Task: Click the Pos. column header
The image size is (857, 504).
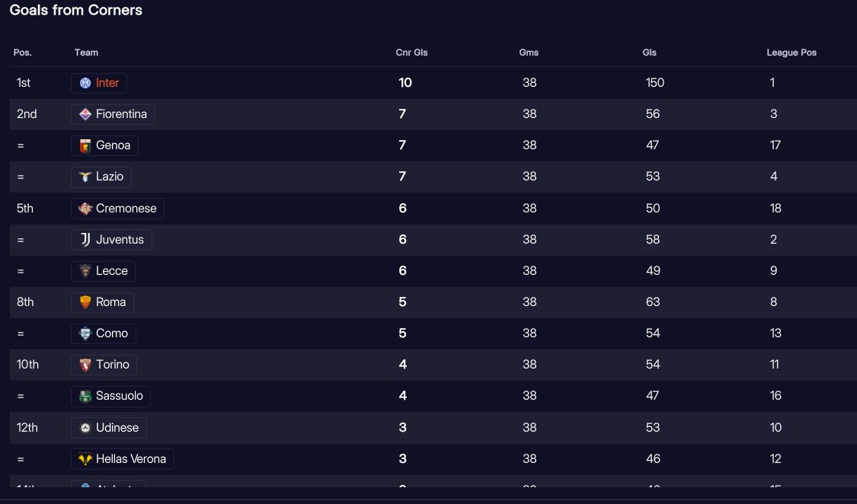Action: tap(22, 53)
